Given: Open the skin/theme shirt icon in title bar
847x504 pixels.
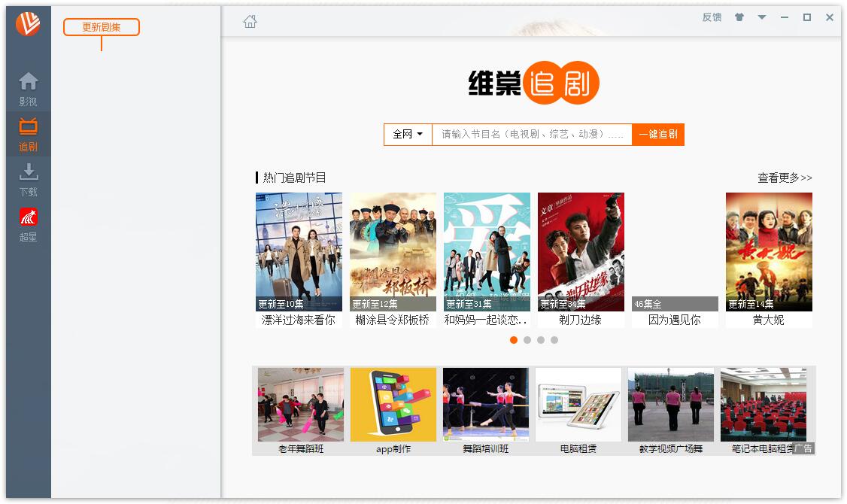Looking at the screenshot, I should (x=739, y=17).
